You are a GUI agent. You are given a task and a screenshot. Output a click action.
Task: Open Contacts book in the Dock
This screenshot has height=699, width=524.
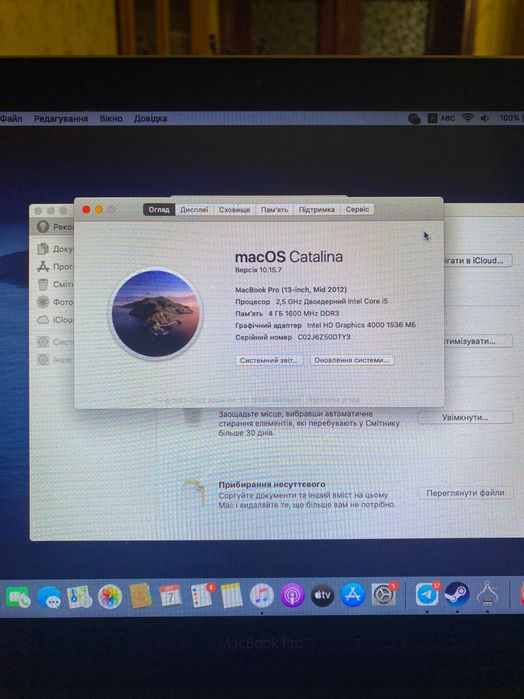click(140, 596)
